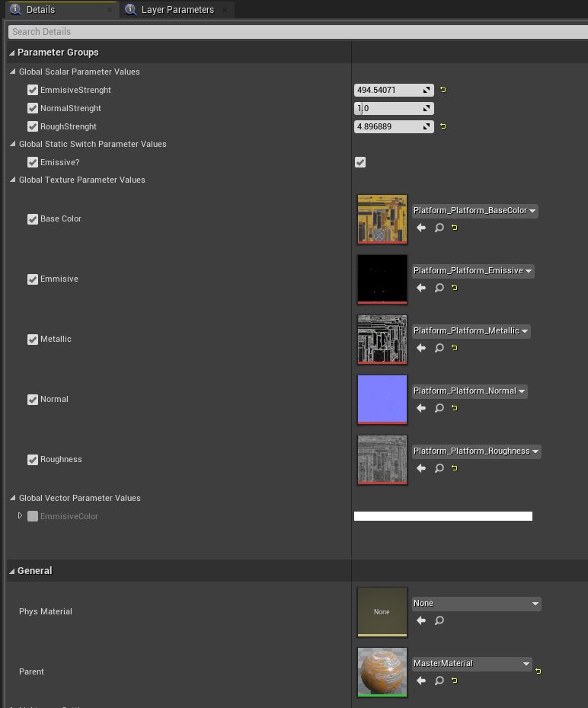Reset RoughStrenght to default value

[443, 126]
